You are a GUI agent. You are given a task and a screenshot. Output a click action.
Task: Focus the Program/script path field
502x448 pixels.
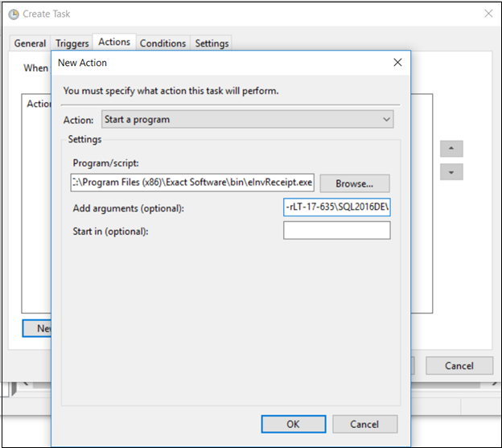point(192,183)
